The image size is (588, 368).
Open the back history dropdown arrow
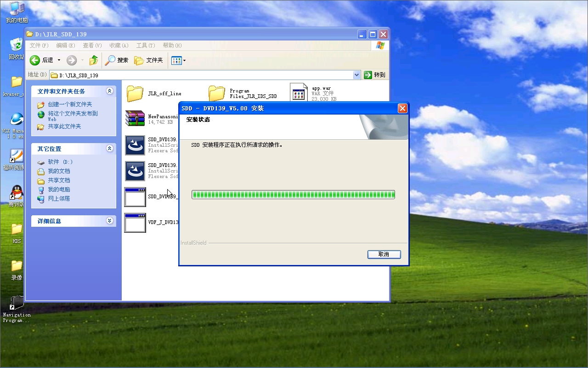59,60
